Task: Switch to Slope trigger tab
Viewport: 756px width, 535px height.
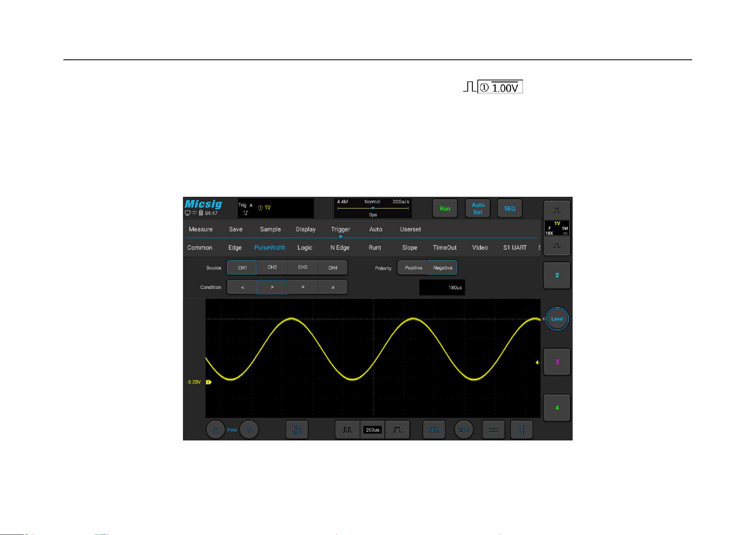Action: click(x=409, y=248)
